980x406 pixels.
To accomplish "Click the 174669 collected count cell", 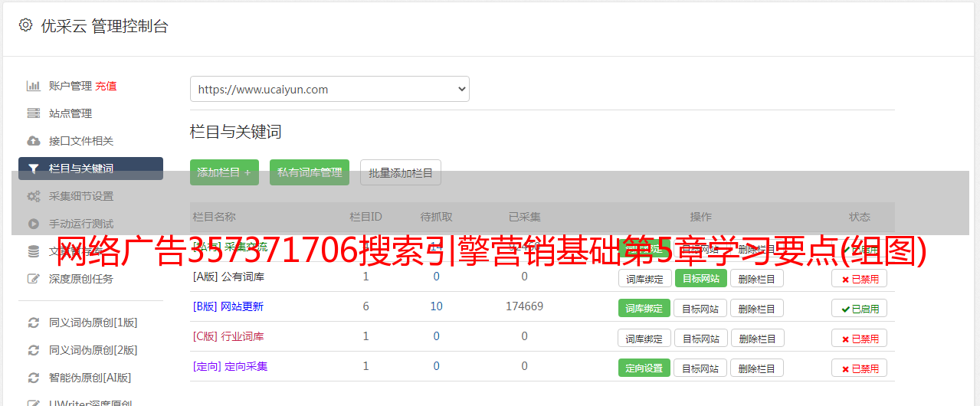I will (524, 306).
